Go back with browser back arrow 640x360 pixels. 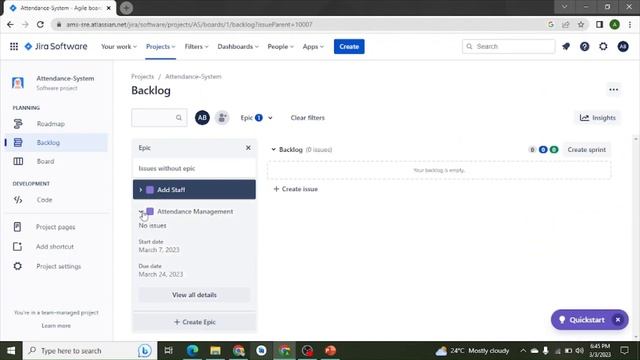point(10,24)
